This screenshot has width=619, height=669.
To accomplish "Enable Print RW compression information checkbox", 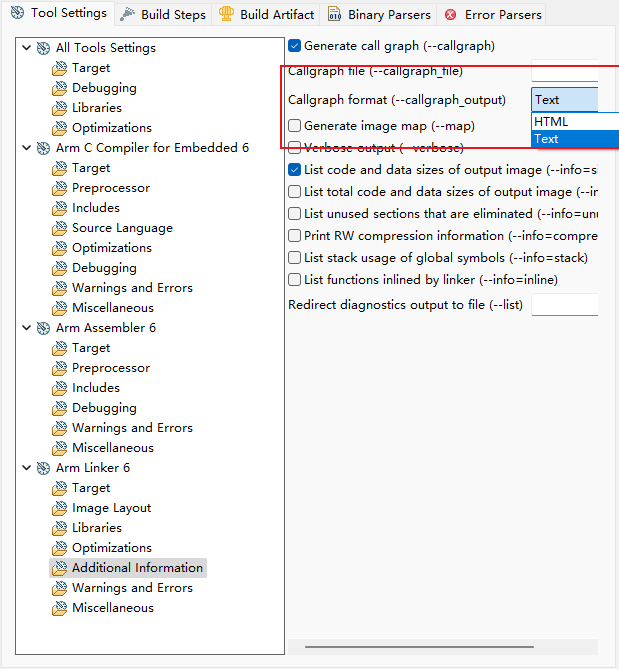I will pyautogui.click(x=295, y=236).
